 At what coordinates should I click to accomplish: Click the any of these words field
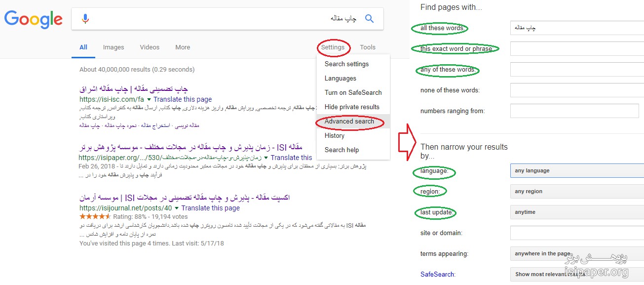pyautogui.click(x=577, y=70)
